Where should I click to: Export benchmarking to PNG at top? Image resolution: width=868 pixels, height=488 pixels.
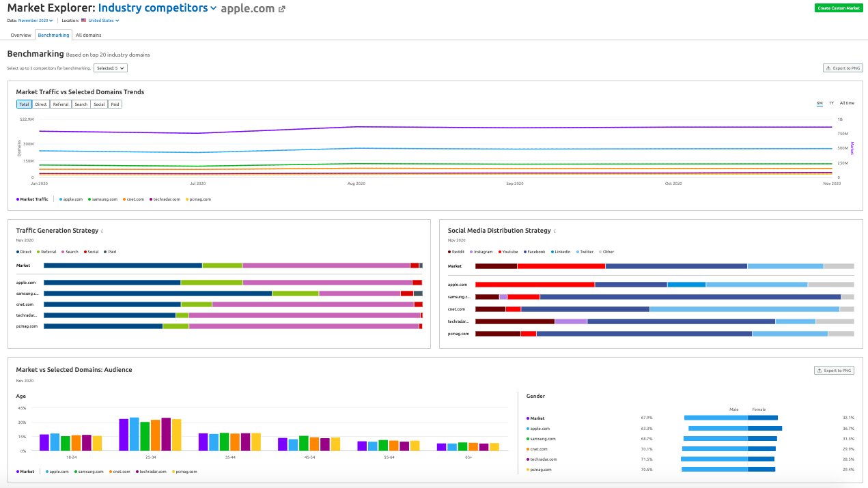[x=843, y=68]
